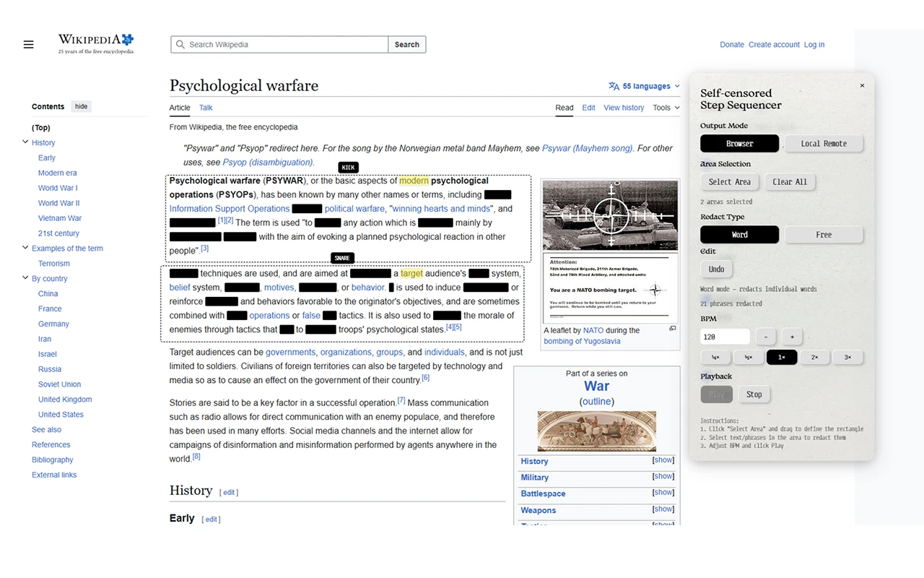Jump to (Top) in contents
This screenshot has height=578, width=924.
(41, 128)
